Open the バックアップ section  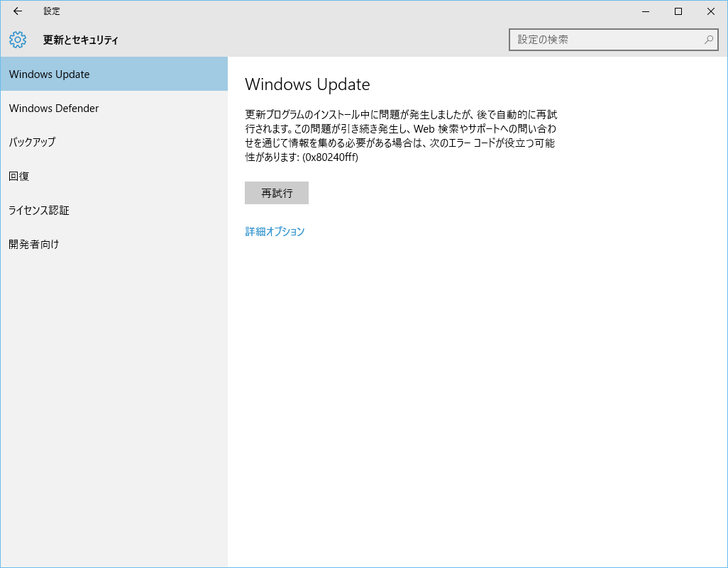114,142
